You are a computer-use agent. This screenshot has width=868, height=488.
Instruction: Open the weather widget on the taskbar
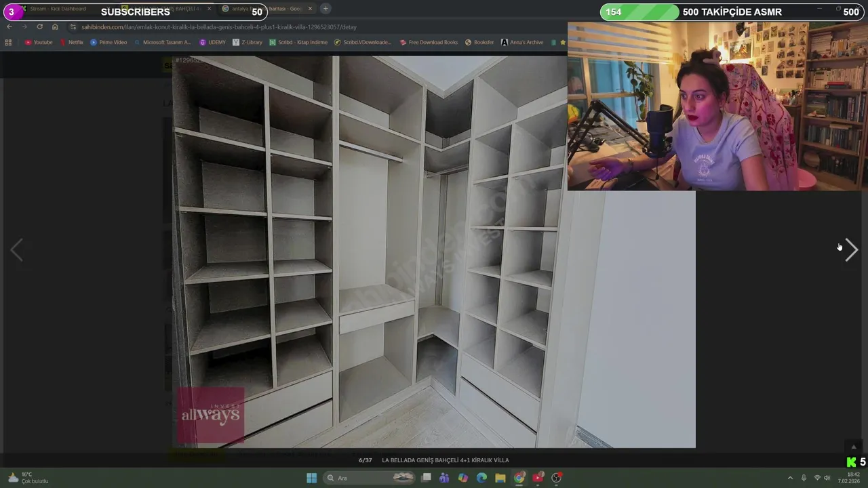click(27, 478)
